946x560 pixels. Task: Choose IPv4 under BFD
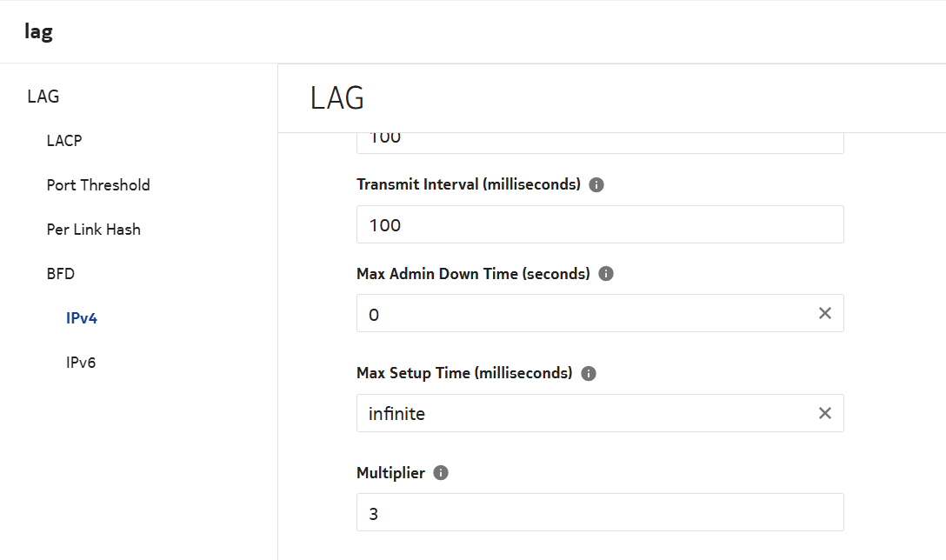pos(82,318)
